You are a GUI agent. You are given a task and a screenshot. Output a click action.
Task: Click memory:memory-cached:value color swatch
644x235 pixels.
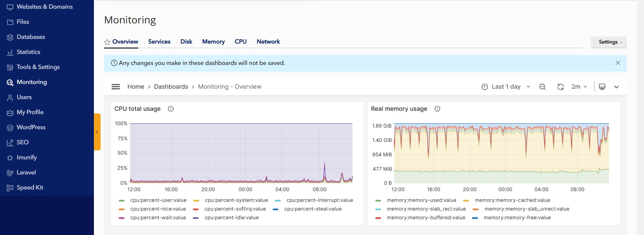pyautogui.click(x=466, y=201)
